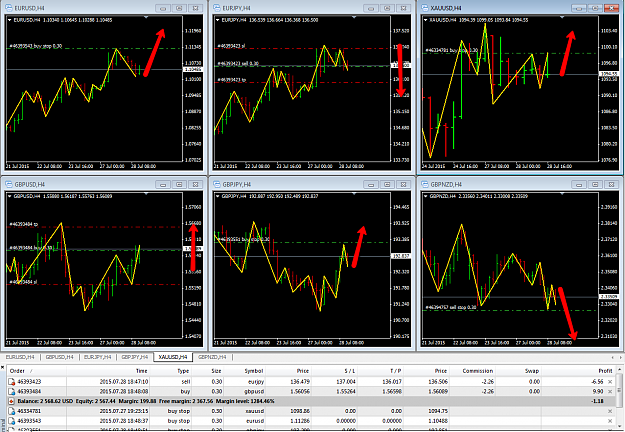Click the icon on the Balance summary row
This screenshot has height=432, width=625.
pyautogui.click(x=12, y=401)
